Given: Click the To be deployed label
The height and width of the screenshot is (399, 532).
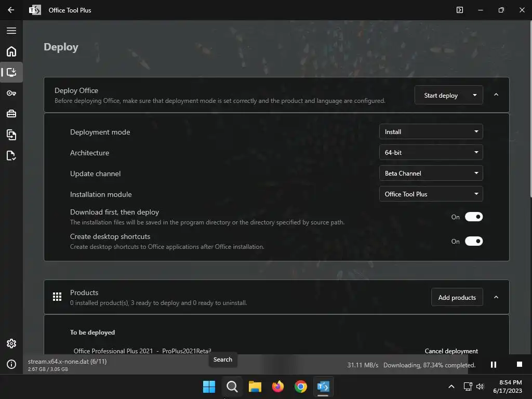Looking at the screenshot, I should pyautogui.click(x=92, y=332).
